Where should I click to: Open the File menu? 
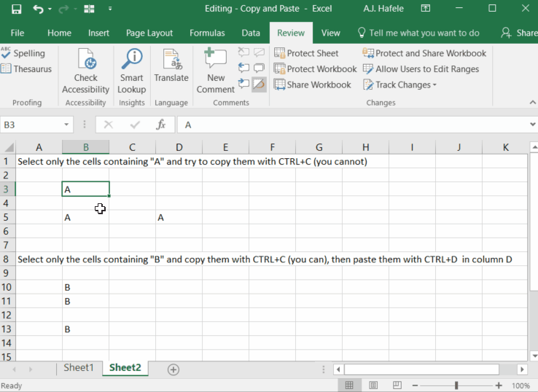[x=17, y=33]
